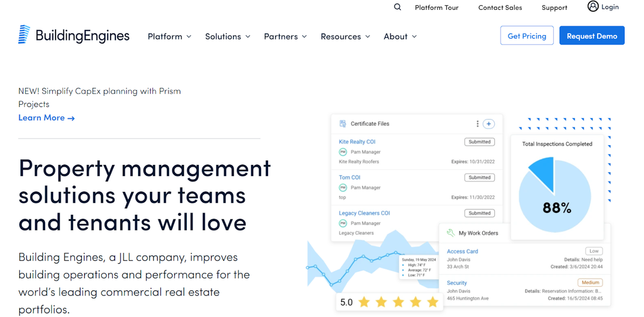Click the '33 Arch St' address
This screenshot has width=644, height=317.
coord(458,267)
